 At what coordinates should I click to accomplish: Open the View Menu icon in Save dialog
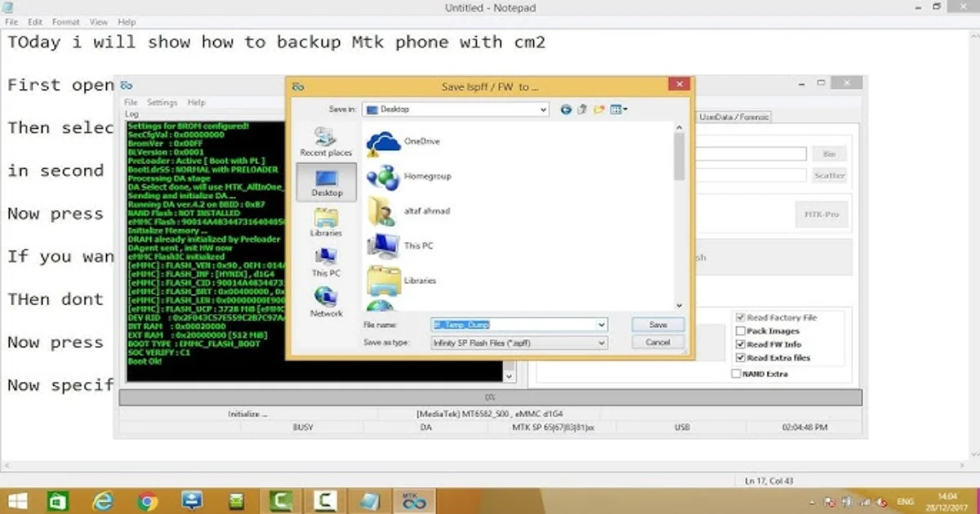pyautogui.click(x=618, y=109)
